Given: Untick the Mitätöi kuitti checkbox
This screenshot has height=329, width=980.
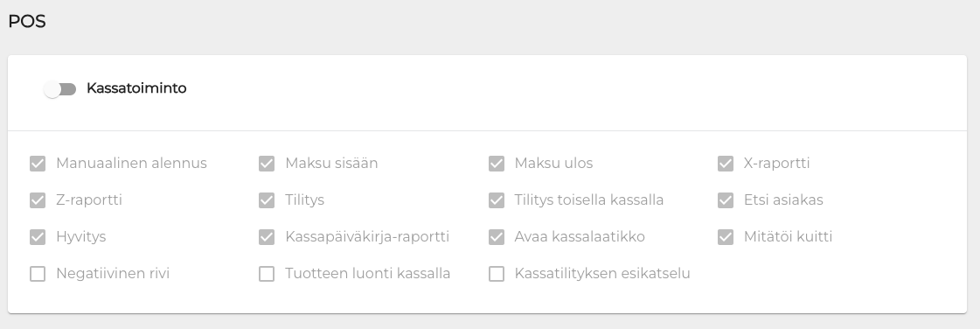Looking at the screenshot, I should (x=726, y=237).
